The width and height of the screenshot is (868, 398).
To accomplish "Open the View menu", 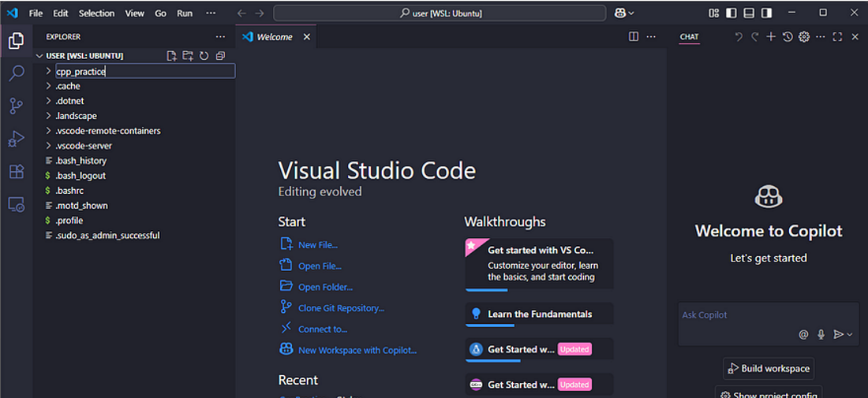I will [134, 13].
